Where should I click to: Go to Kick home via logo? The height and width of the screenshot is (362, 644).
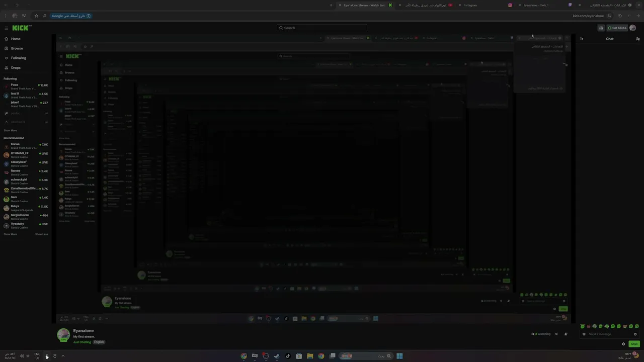pos(22,28)
